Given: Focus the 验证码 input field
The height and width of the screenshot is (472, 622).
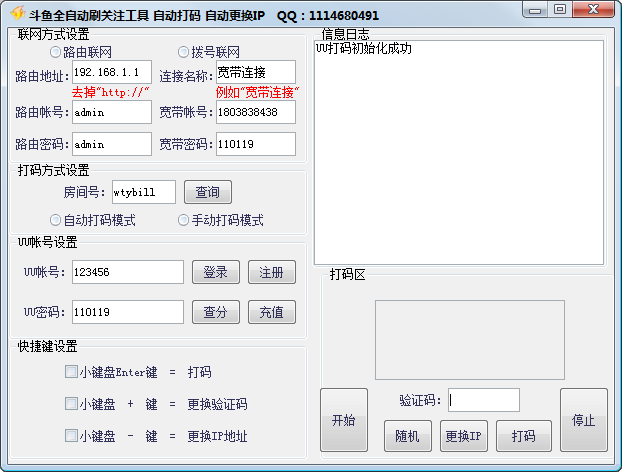Looking at the screenshot, I should point(484,400).
